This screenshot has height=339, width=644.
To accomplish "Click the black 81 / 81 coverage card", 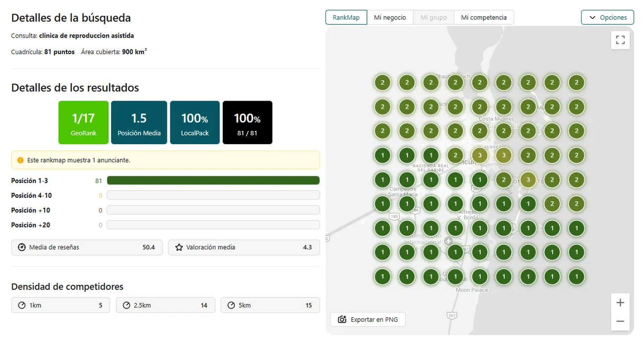I will click(247, 123).
